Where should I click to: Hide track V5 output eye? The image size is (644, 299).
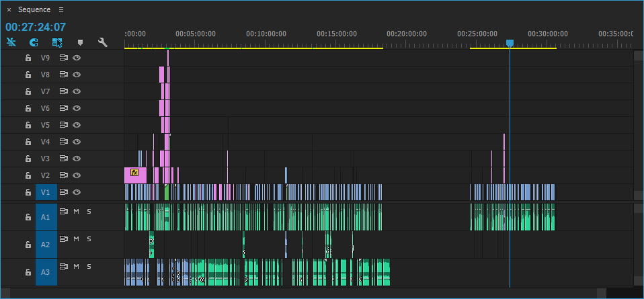(x=77, y=125)
